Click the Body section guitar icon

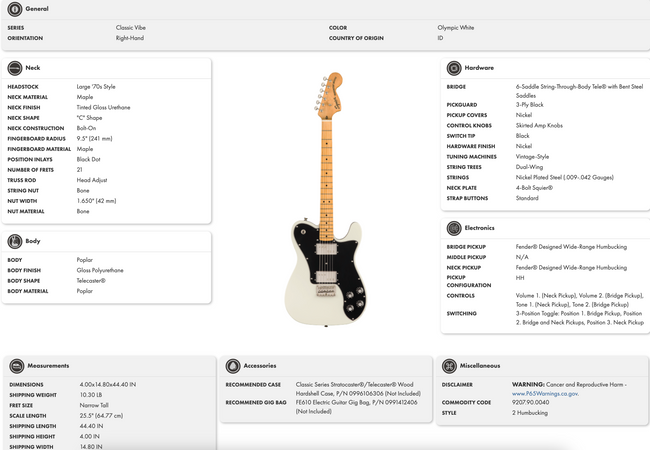coord(15,241)
